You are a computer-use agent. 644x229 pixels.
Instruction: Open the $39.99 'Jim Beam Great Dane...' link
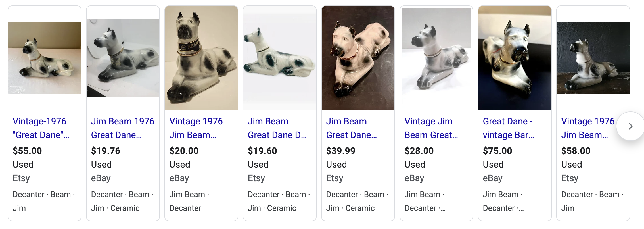coord(352,128)
